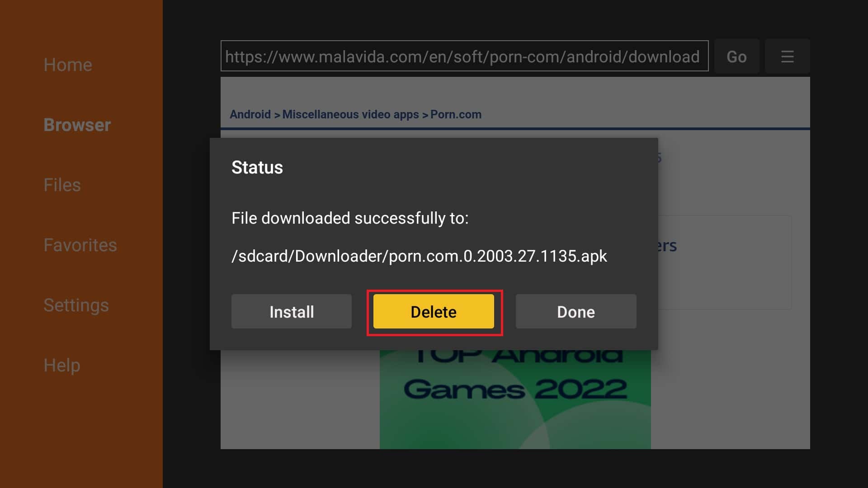
Task: Open the TOP Android Games 2022 banner
Action: [515, 399]
